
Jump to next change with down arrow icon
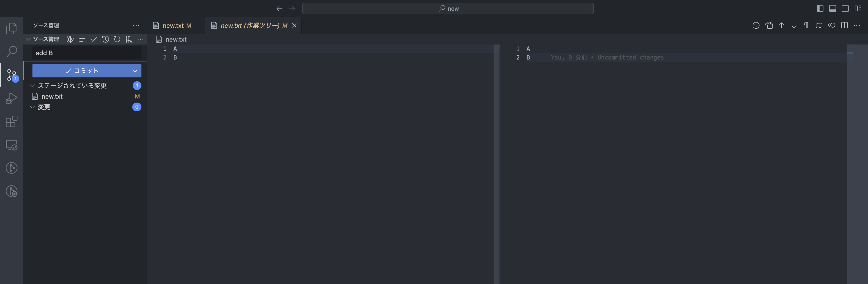coord(794,25)
